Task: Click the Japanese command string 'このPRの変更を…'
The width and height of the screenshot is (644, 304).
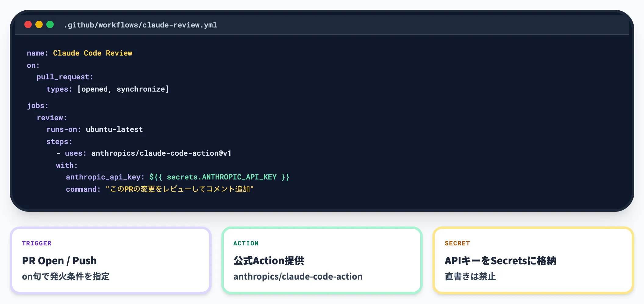Action: point(180,189)
